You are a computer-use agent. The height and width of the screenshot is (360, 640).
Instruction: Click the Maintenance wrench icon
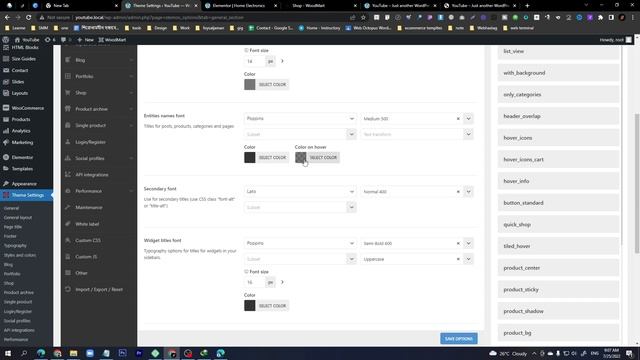pyautogui.click(x=68, y=207)
